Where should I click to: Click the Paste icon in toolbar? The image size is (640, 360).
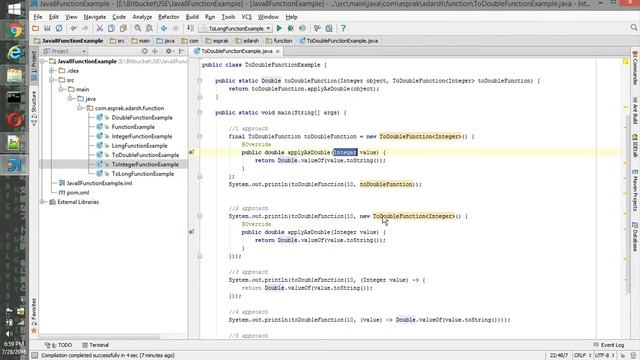(x=123, y=29)
